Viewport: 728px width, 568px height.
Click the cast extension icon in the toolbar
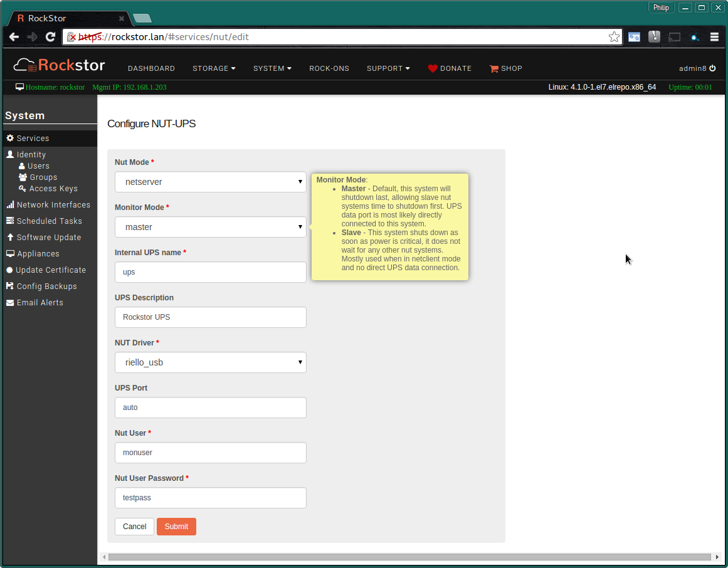[x=674, y=36]
